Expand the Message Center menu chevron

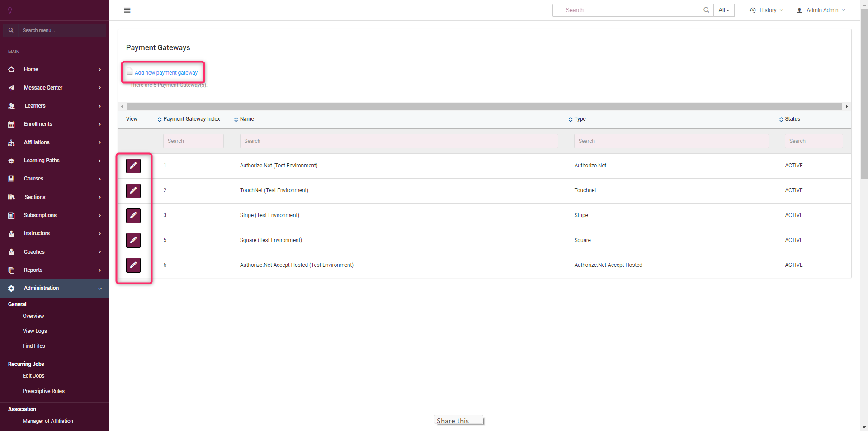click(x=100, y=88)
